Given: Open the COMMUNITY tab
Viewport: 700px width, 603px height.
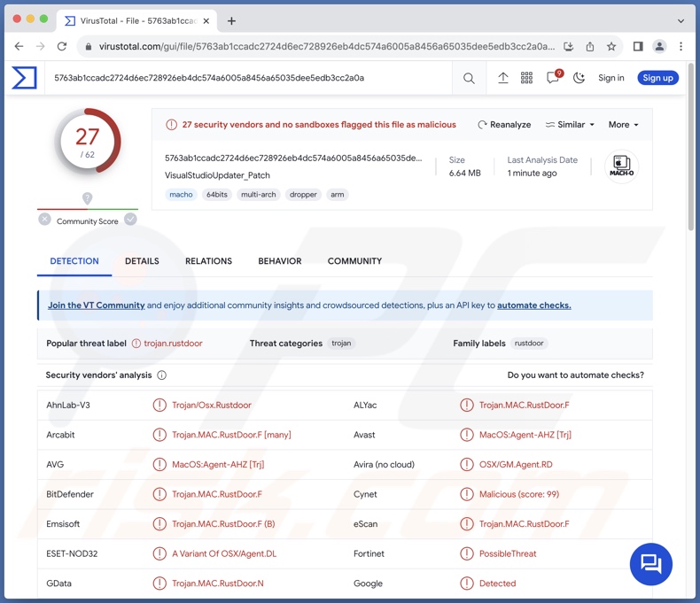Looking at the screenshot, I should tap(355, 261).
